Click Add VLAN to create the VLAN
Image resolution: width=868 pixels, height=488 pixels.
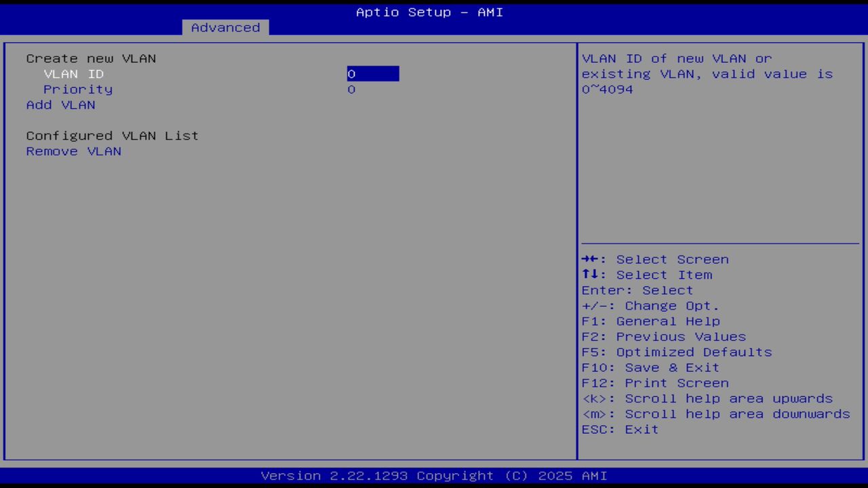point(60,105)
